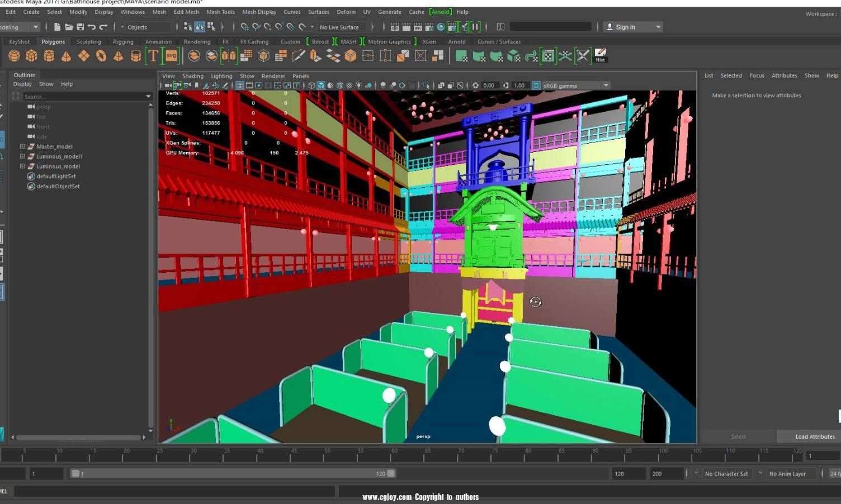Click the save scene icon in toolbar
841x504 pixels.
pos(80,27)
